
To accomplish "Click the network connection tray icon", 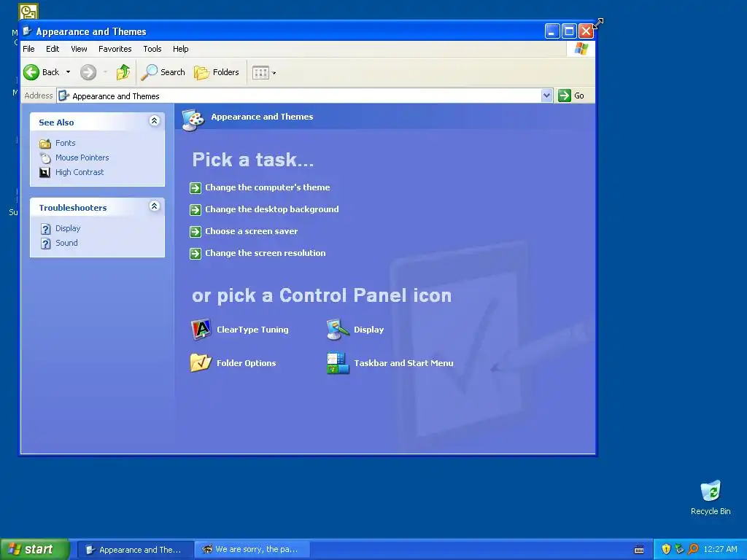I will (679, 549).
